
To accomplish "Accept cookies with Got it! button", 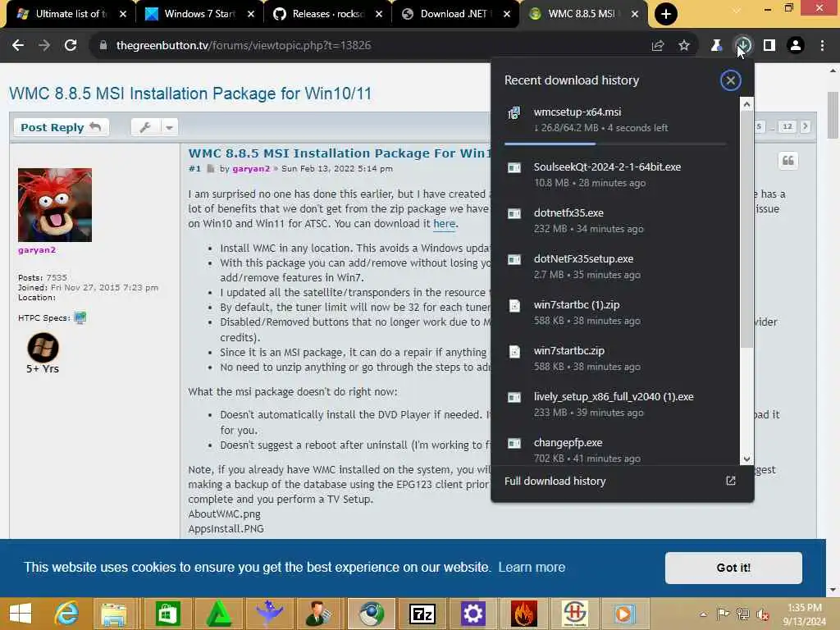I will coord(733,568).
